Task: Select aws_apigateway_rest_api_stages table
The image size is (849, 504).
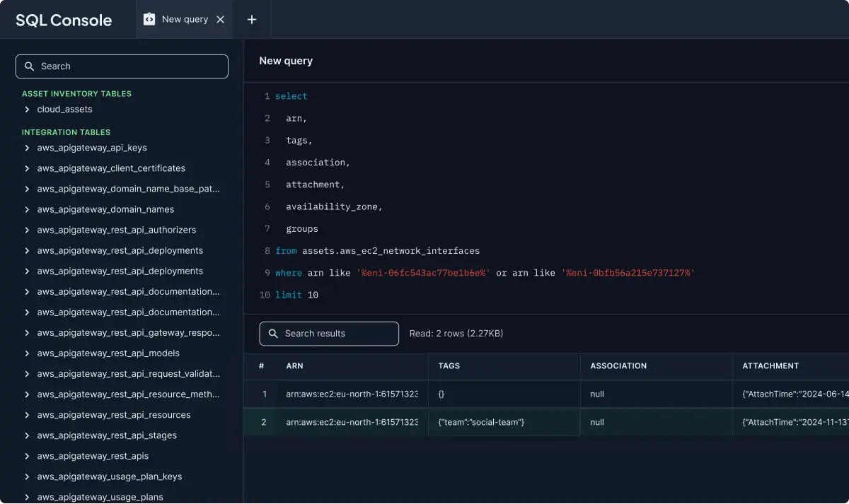Action: [107, 435]
